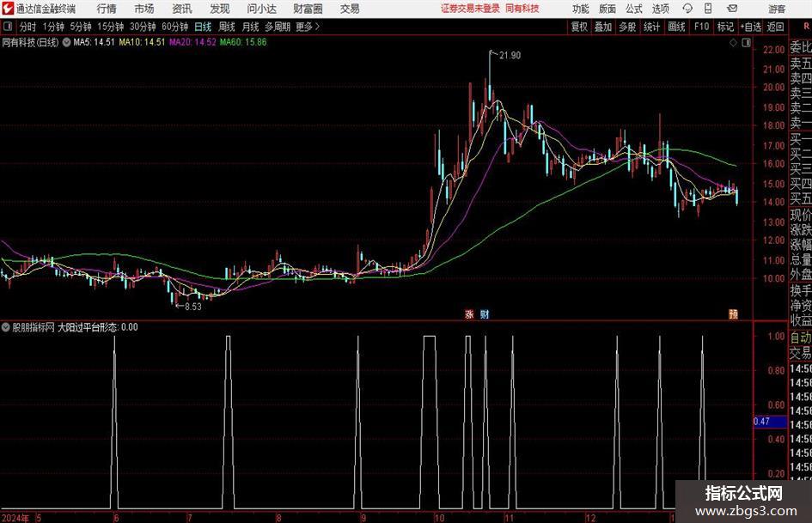Image resolution: width=812 pixels, height=523 pixels.
Task: Open the 发现 menu
Action: pos(220,9)
